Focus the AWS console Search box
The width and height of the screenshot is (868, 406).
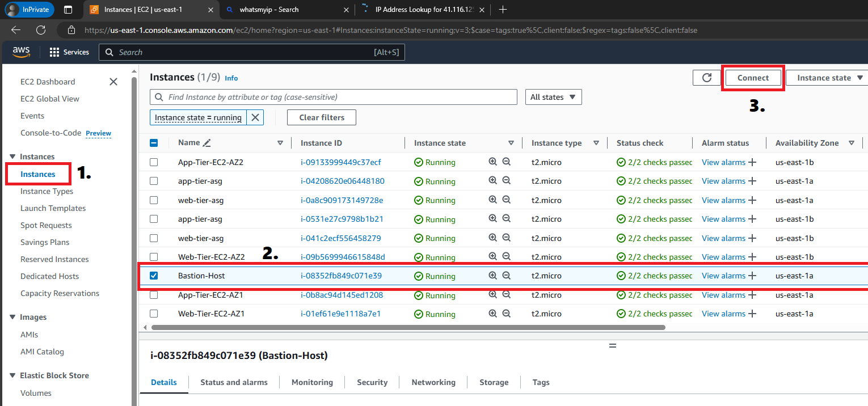252,52
